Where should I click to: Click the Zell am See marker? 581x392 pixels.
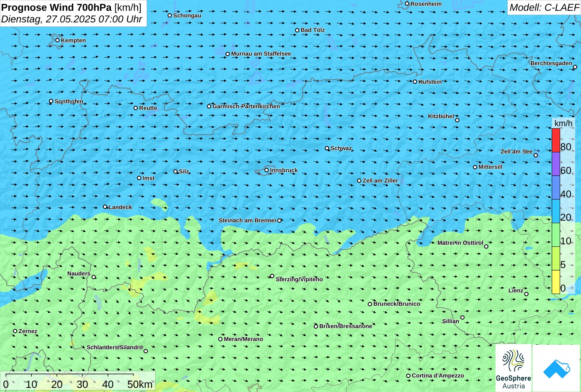(535, 155)
